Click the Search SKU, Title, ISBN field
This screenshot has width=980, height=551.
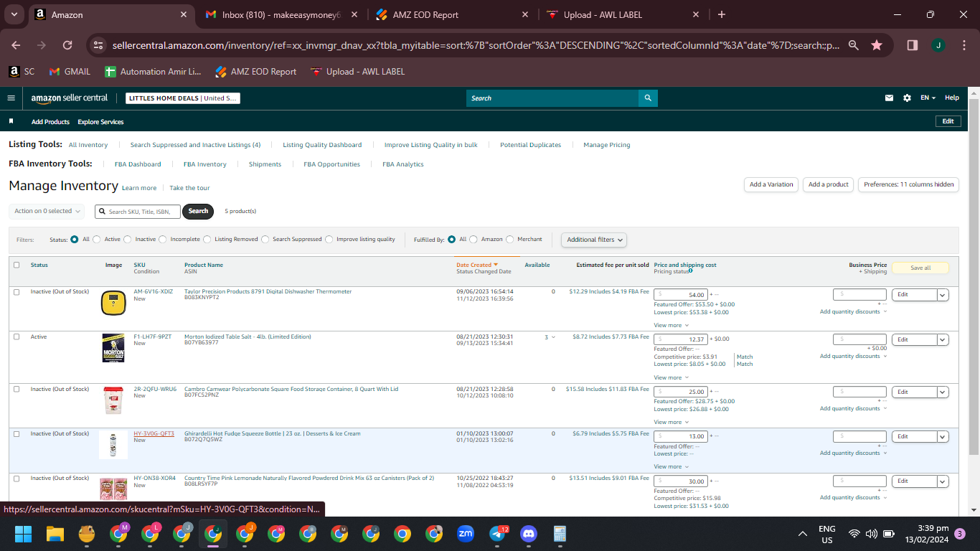click(x=138, y=212)
